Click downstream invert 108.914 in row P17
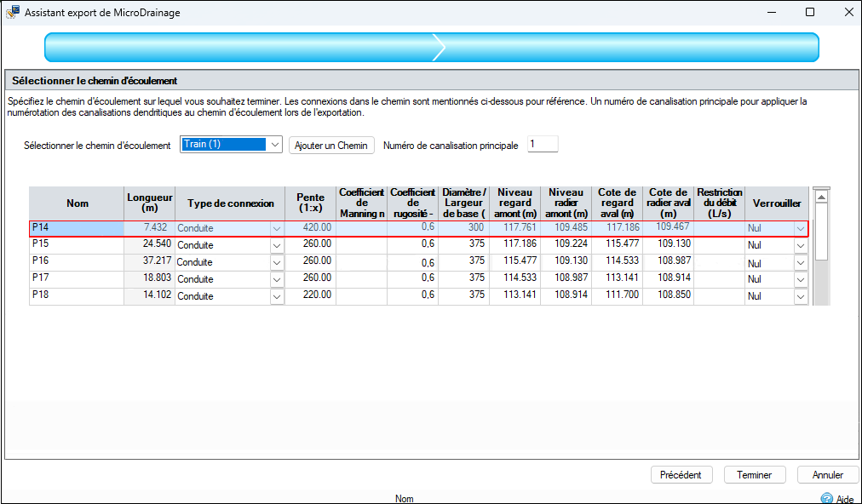Screen dimensions: 862x504 coord(669,279)
